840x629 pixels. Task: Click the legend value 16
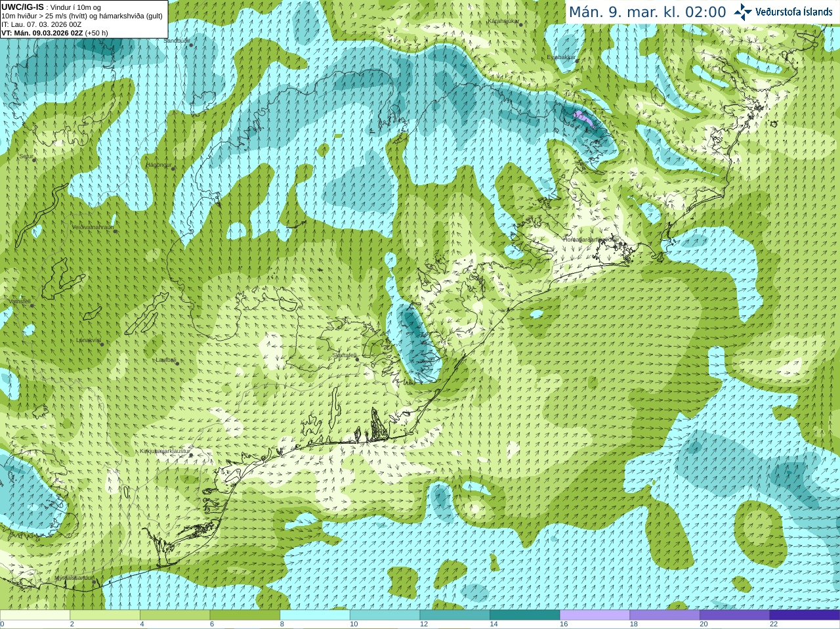[x=564, y=624]
